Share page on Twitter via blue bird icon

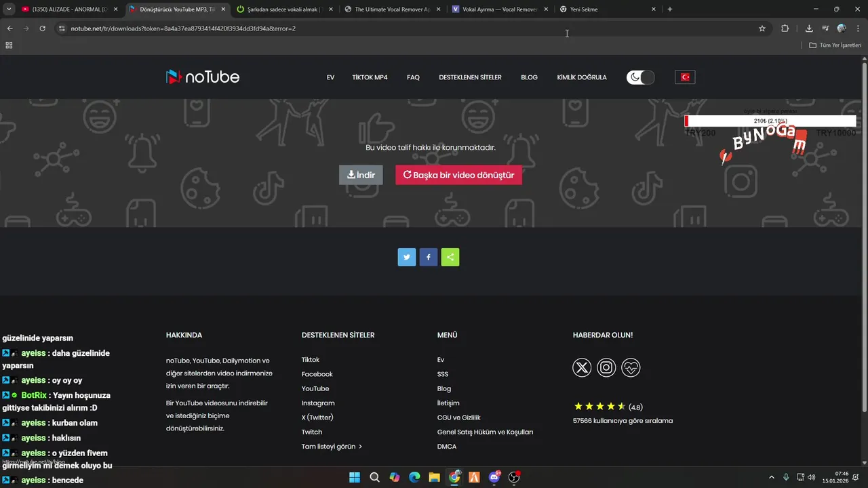pos(407,257)
